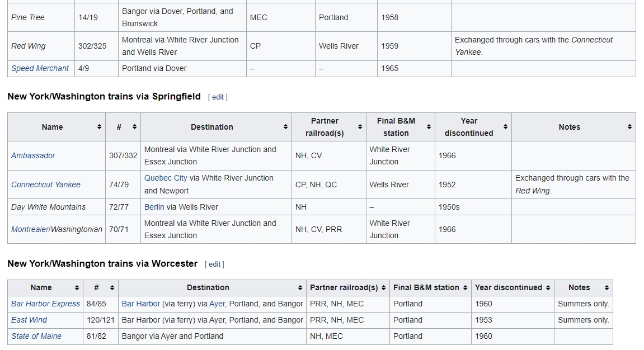Click the 1950s year discontinued cell
The width and height of the screenshot is (644, 350).
pos(473,207)
